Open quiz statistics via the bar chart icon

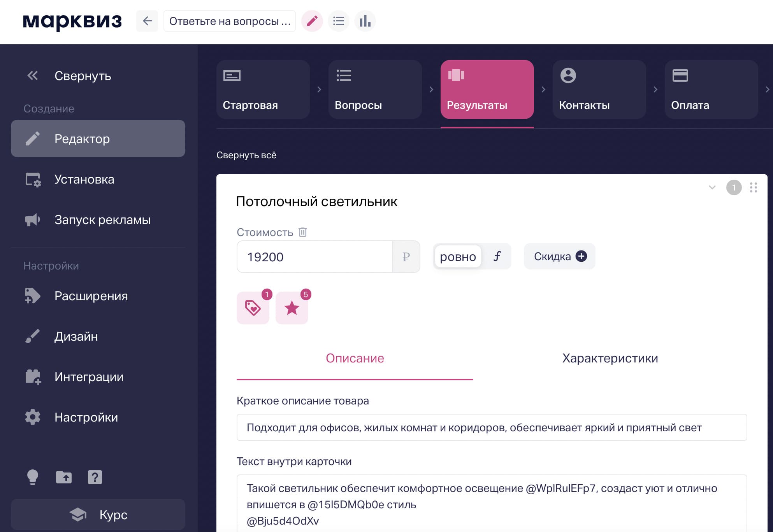tap(365, 21)
